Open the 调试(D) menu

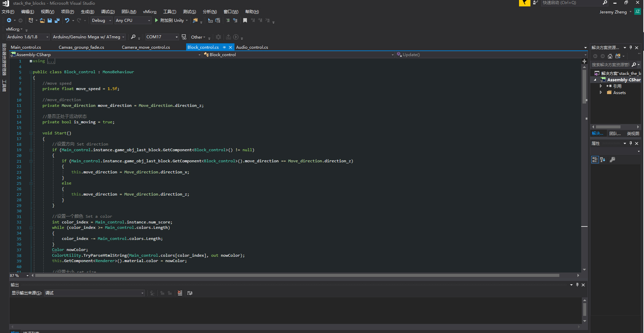(x=108, y=11)
